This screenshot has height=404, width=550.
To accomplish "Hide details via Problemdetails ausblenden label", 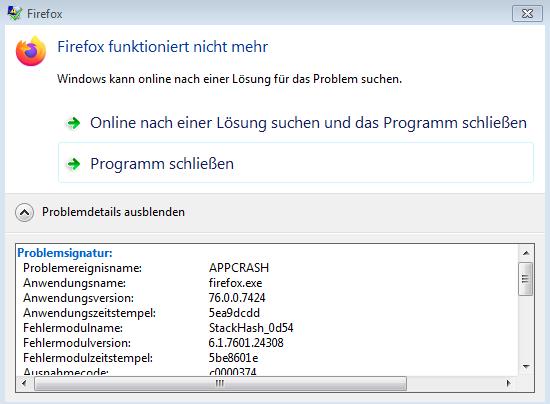I will [113, 212].
